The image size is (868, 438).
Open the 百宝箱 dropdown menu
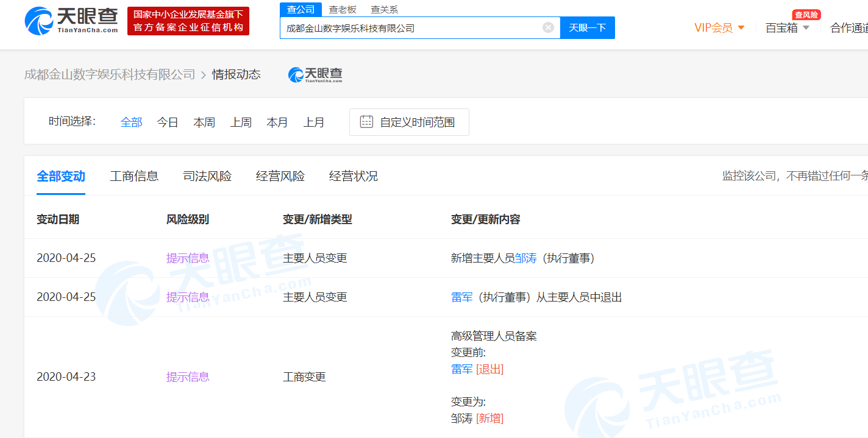tap(788, 28)
